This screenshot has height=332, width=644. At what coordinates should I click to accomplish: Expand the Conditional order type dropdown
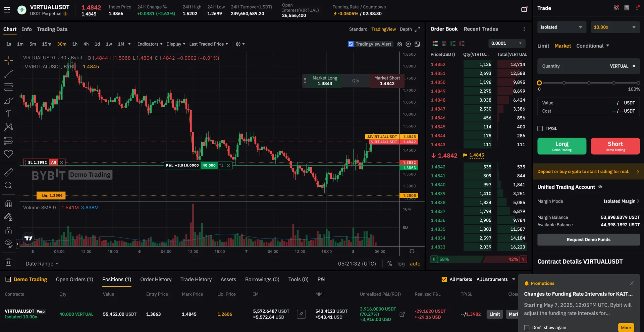(x=593, y=46)
